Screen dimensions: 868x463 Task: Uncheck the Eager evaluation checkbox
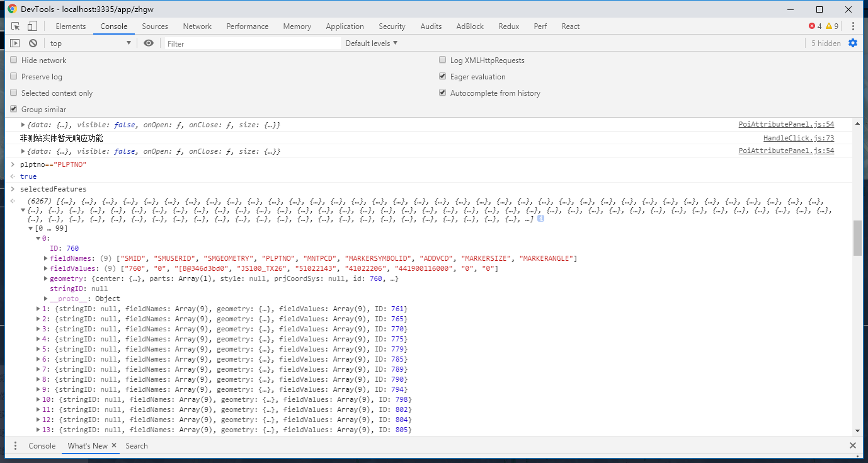pos(443,77)
